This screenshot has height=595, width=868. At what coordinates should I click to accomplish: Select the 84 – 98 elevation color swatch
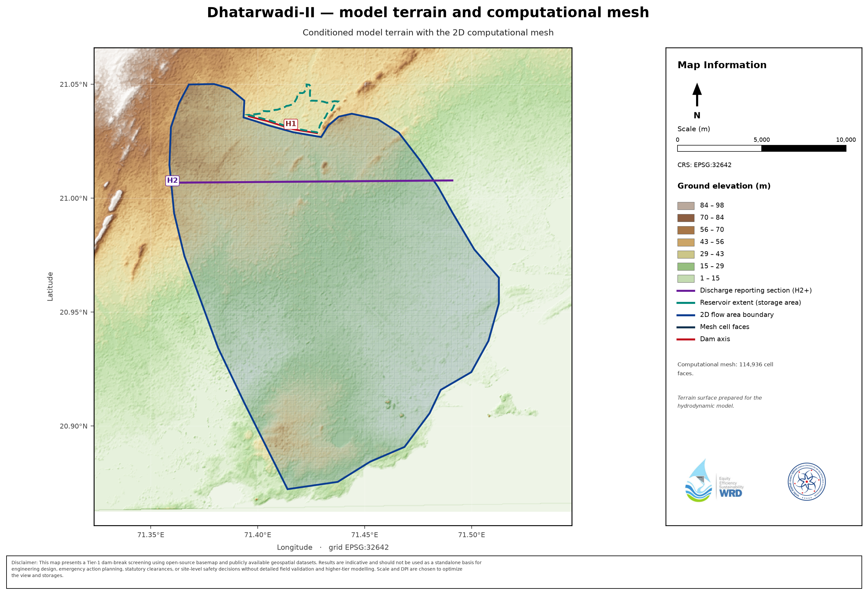coord(686,206)
